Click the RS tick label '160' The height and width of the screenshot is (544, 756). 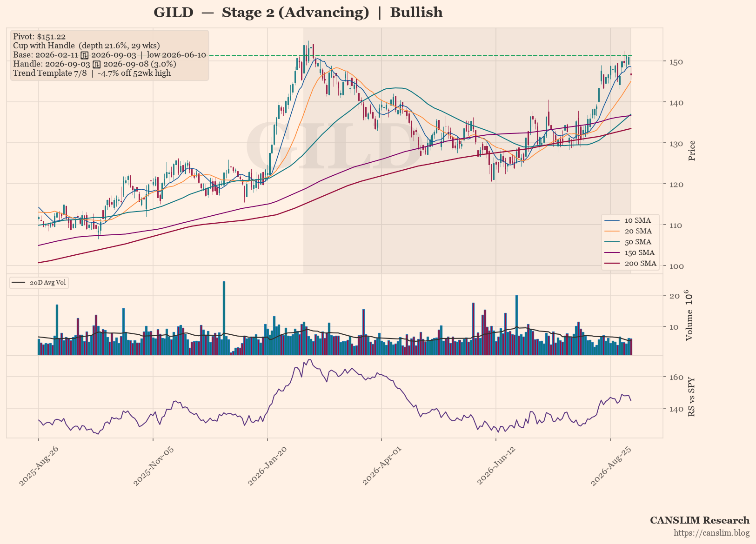[676, 377]
